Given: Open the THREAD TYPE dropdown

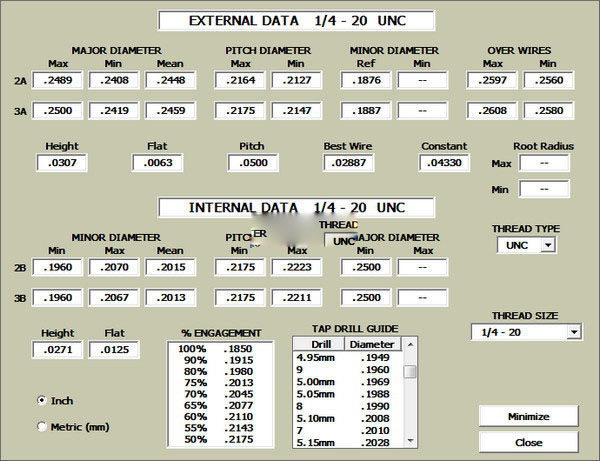Looking at the screenshot, I should pyautogui.click(x=548, y=244).
